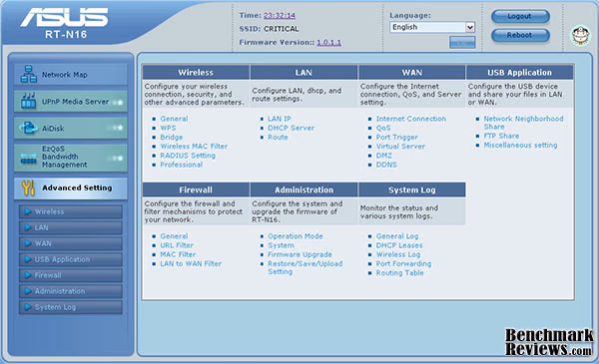The width and height of the screenshot is (599, 364).
Task: Select Network Map in sidebar
Action: pyautogui.click(x=71, y=74)
